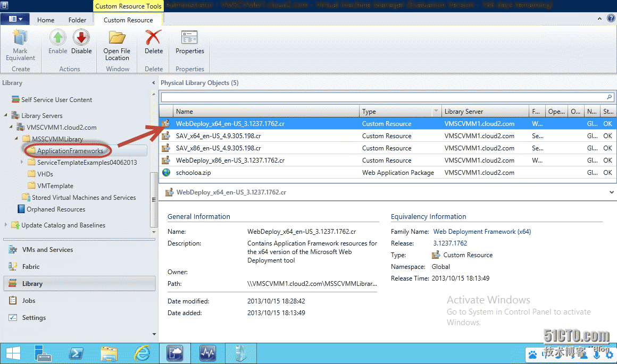
Task: Select Stored Virtual Machines and Services
Action: coord(84,198)
